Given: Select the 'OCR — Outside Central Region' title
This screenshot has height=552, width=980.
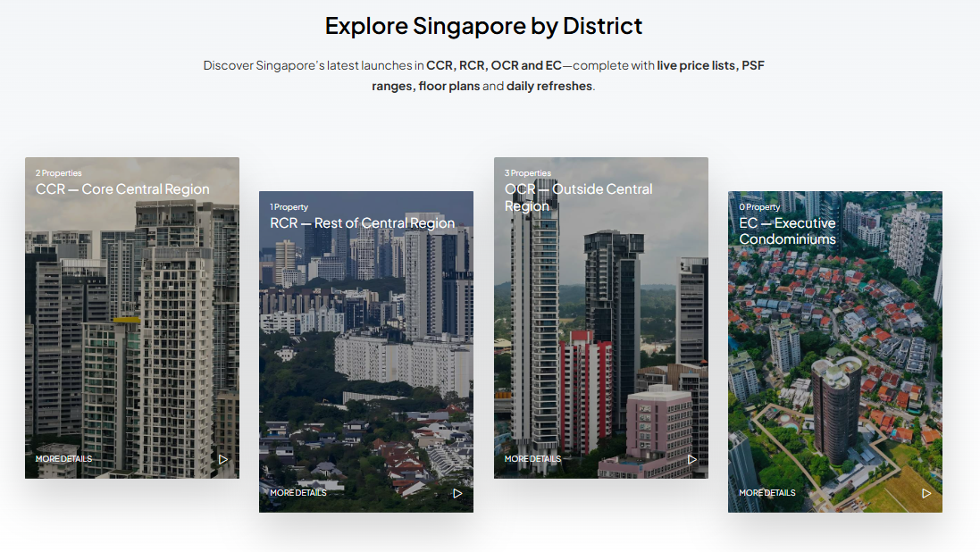Looking at the screenshot, I should pyautogui.click(x=578, y=197).
